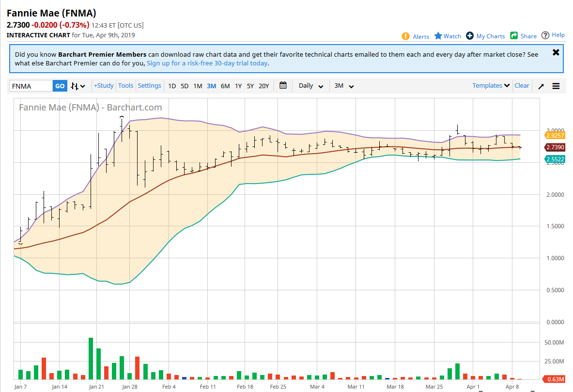
Task: Click the My Charts plus icon
Action: 470,36
